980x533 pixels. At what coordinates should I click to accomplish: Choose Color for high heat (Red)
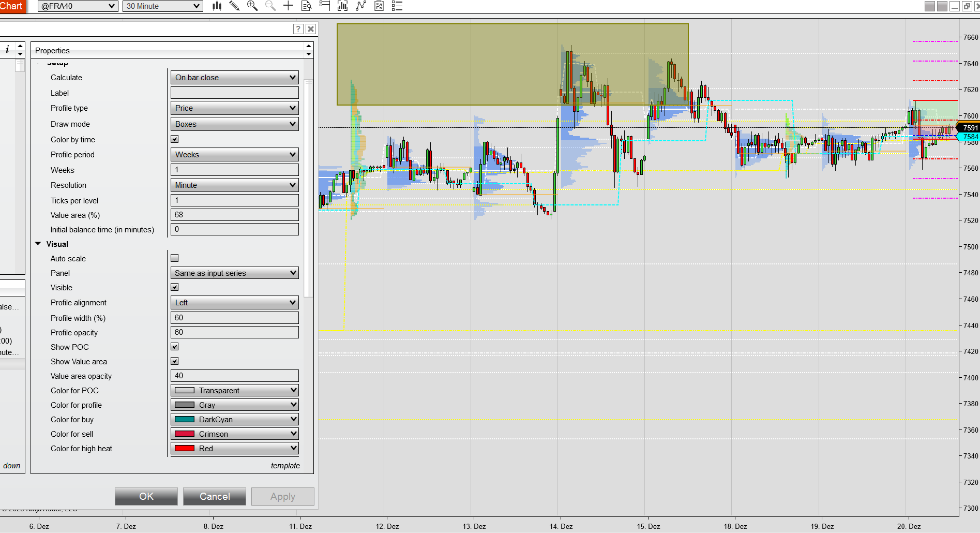235,449
